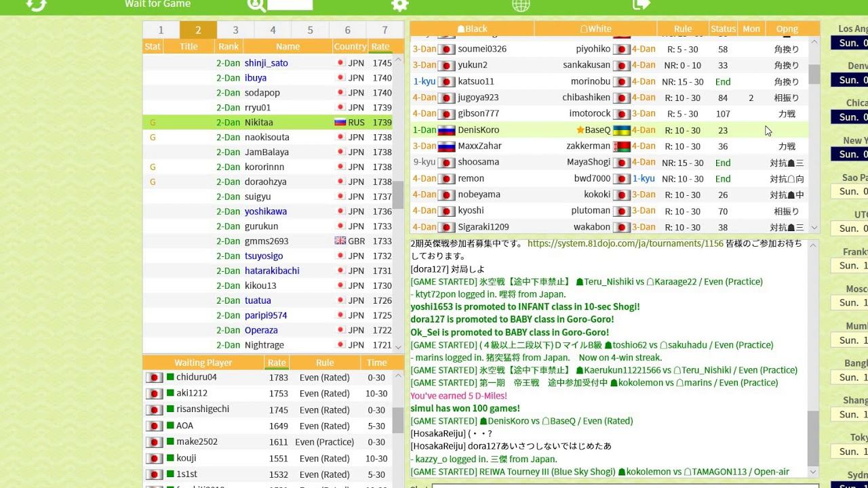
Task: Click the Japan flag next to shinji_sato
Action: tap(340, 63)
